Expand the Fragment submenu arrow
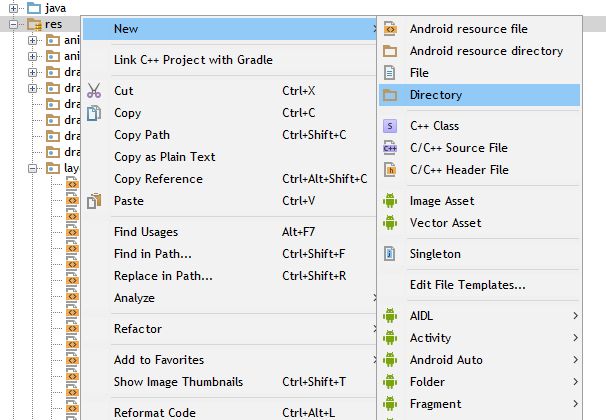 click(575, 404)
